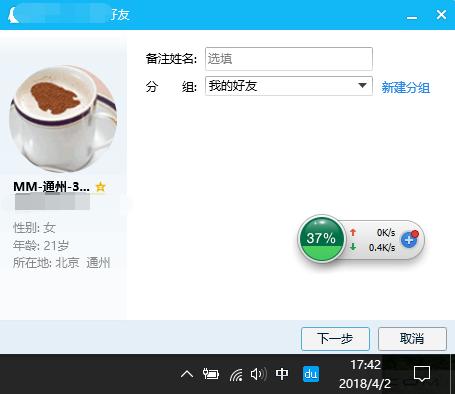Click the 下一步 button
Screen dimensions: 455x394
click(x=335, y=339)
